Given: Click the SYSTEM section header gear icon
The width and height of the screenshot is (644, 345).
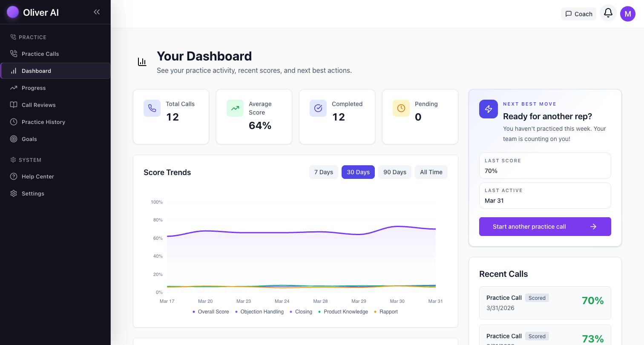Looking at the screenshot, I should (13, 160).
